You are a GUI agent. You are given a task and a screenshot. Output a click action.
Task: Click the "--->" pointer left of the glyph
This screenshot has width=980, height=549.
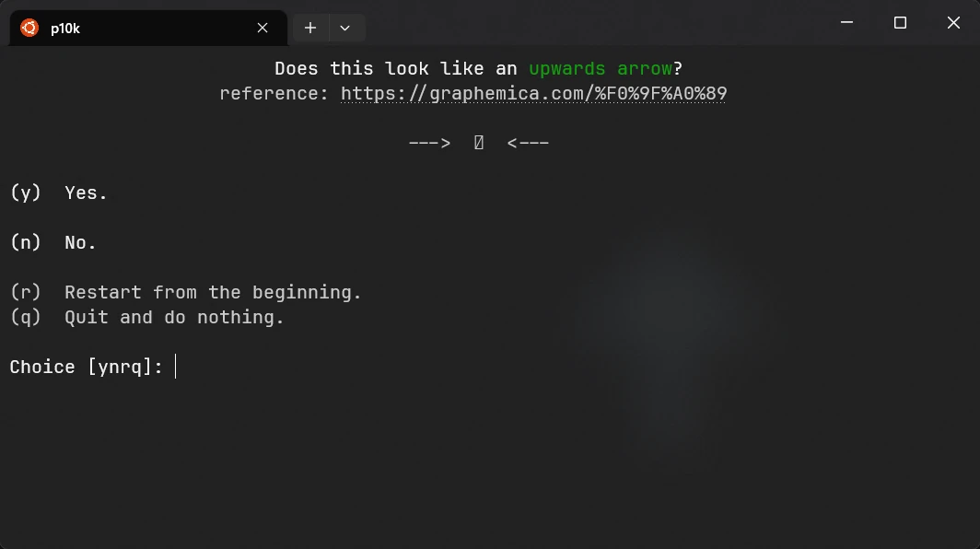point(429,143)
